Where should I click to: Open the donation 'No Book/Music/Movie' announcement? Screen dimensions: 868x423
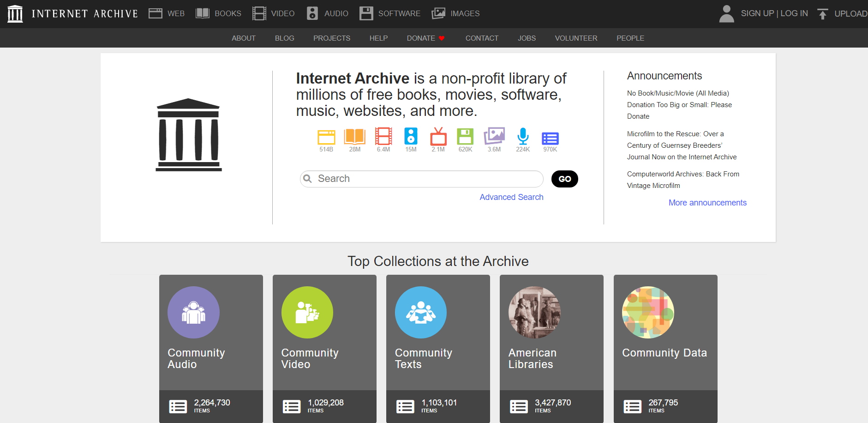[680, 105]
